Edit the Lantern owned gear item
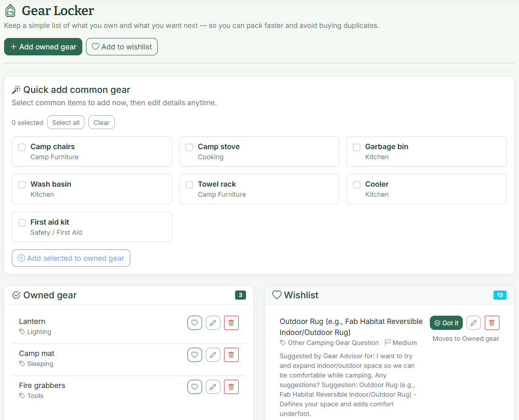Screen dimensions: 519x420 point(213,323)
